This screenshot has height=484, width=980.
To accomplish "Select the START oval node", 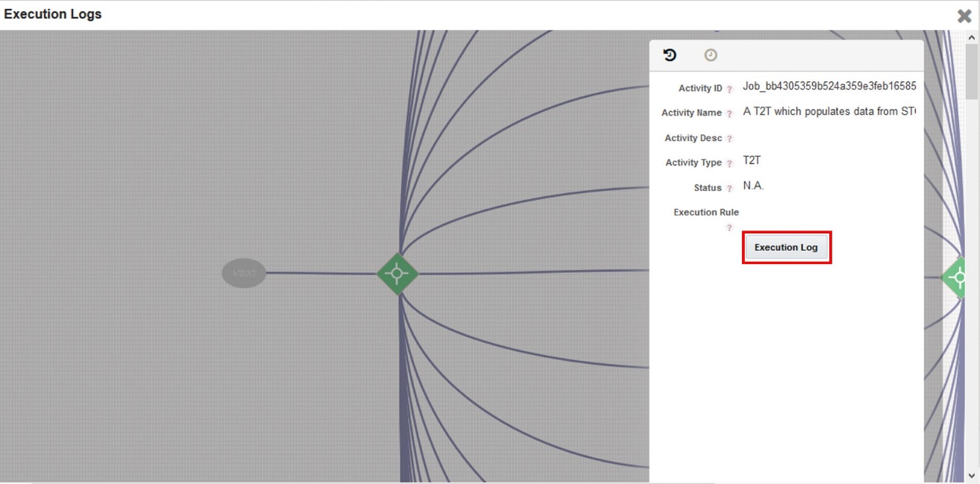I will tap(244, 274).
